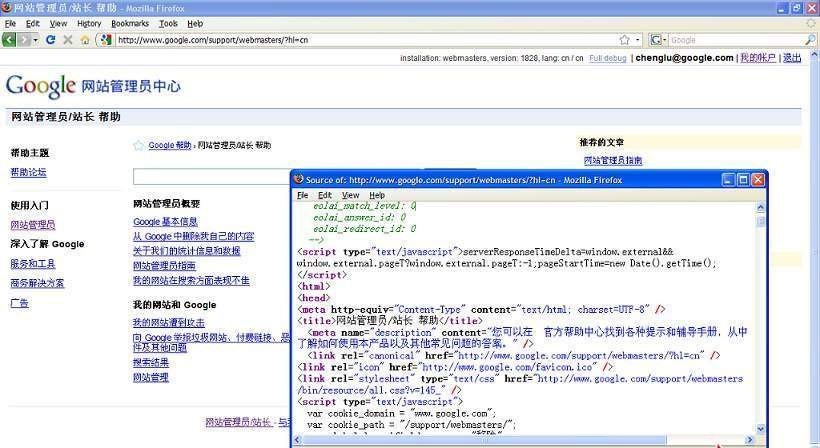Open the 帮助论坛 link

(28, 172)
